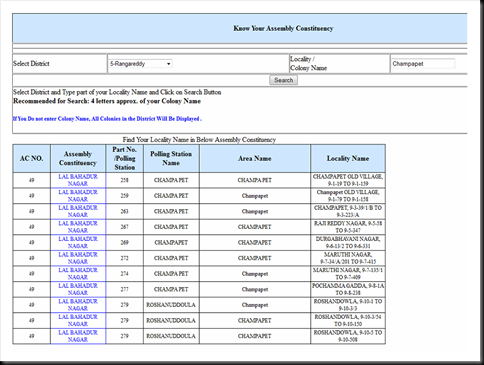The height and width of the screenshot is (365, 484).
Task: Select the Part No. /Polling Station column header
Action: [125, 158]
